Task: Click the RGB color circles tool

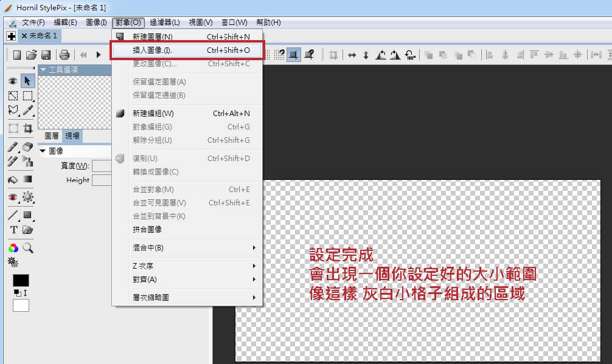Action: pos(13,248)
